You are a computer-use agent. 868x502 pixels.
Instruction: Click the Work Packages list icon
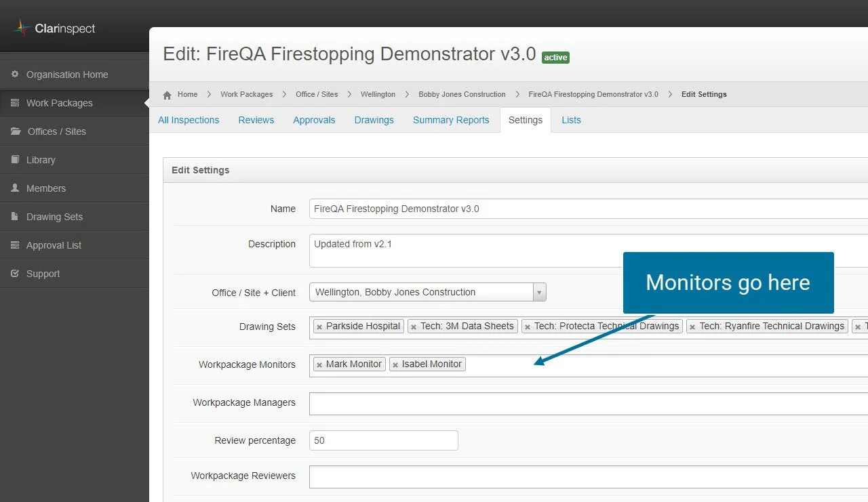click(15, 102)
